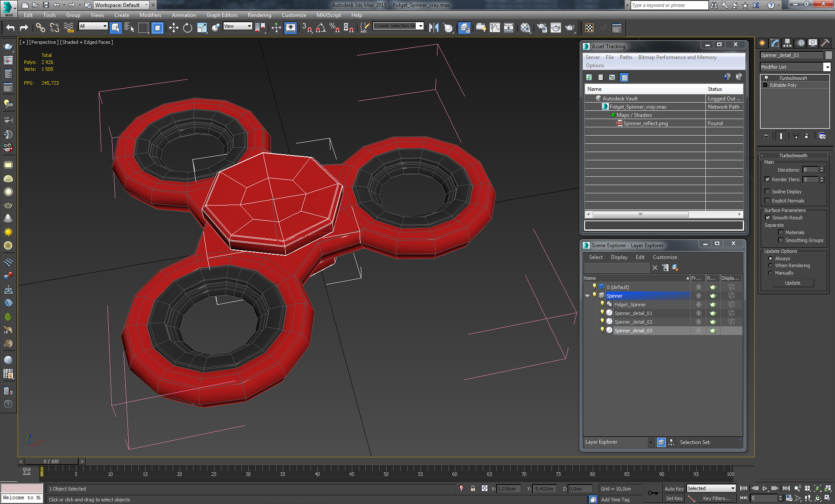Select the Move tool in toolbar
The image size is (835, 504).
[x=174, y=27]
